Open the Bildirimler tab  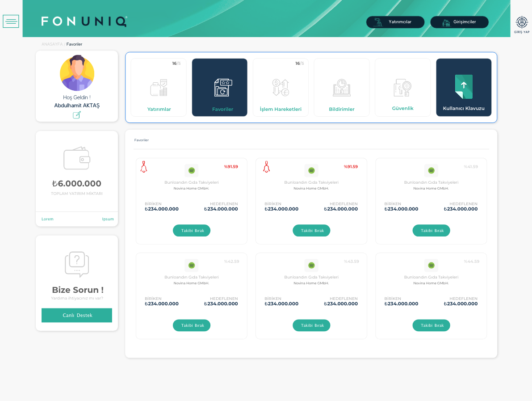tap(341, 88)
